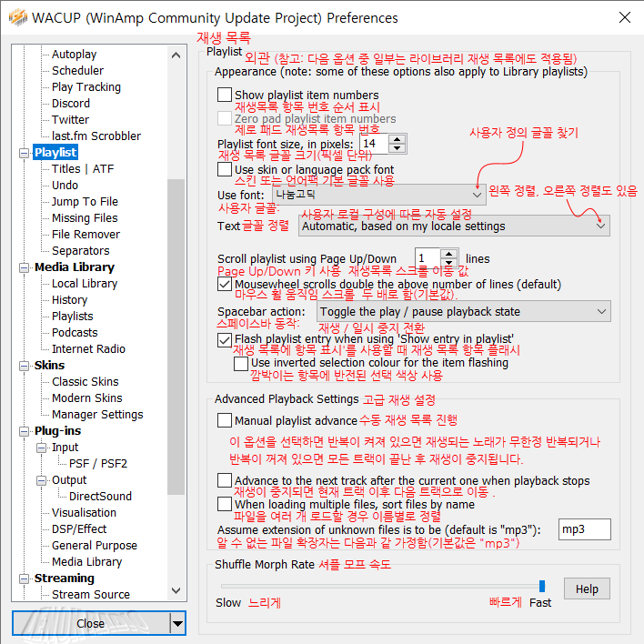This screenshot has height=644, width=644.
Task: Click the tree scroll up arrow
Action: [176, 55]
